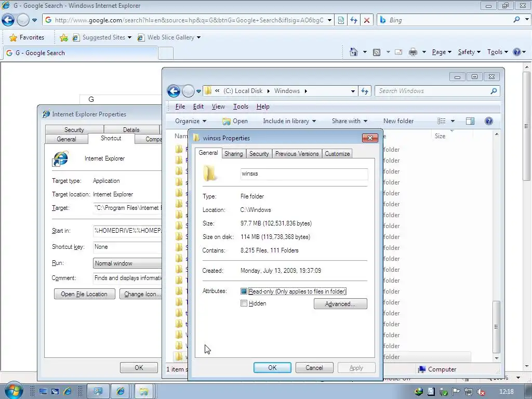Switch to the Sharing tab
This screenshot has width=532, height=399.
click(233, 154)
